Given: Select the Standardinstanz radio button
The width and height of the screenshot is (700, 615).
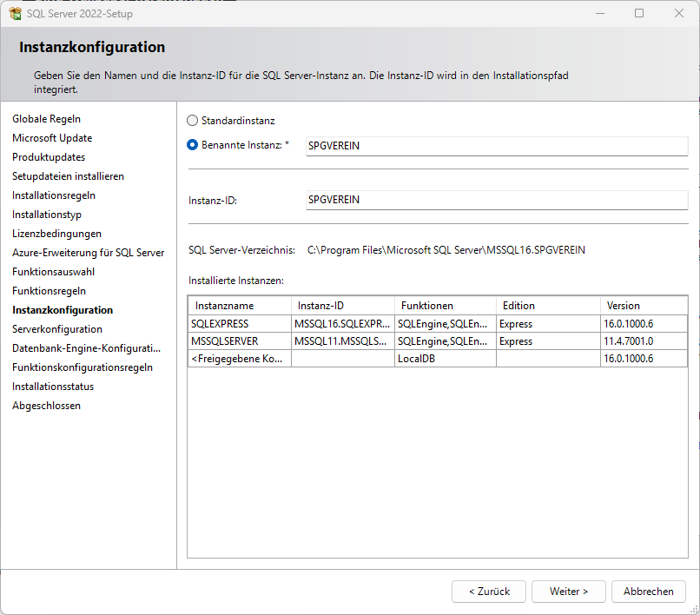Looking at the screenshot, I should coord(193,121).
